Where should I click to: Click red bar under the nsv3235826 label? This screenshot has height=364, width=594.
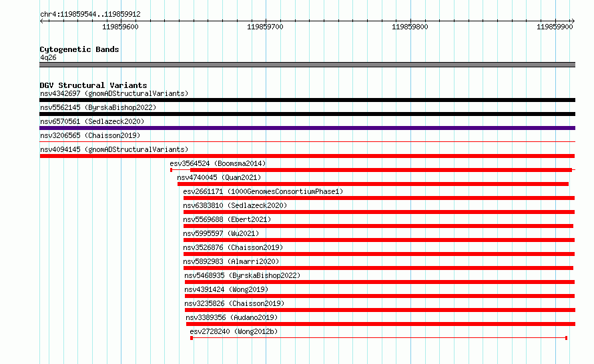[380, 310]
